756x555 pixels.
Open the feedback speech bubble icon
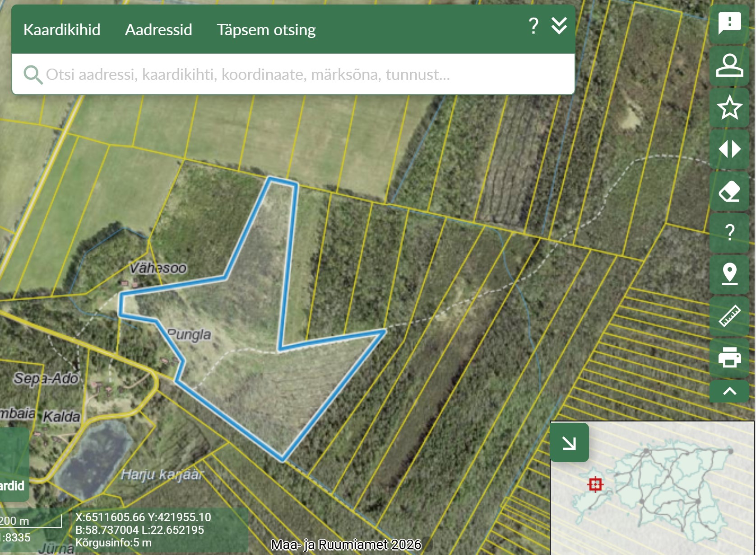(x=729, y=23)
